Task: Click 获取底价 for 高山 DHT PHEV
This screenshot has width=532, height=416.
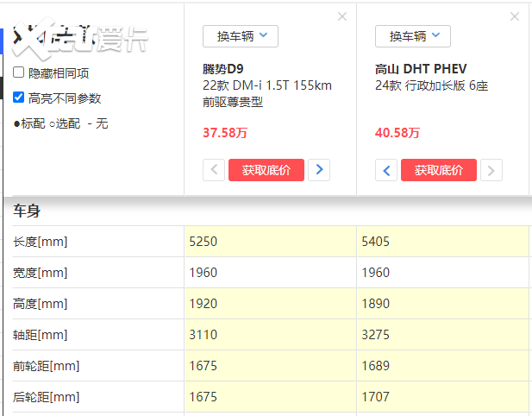Action: [x=439, y=170]
